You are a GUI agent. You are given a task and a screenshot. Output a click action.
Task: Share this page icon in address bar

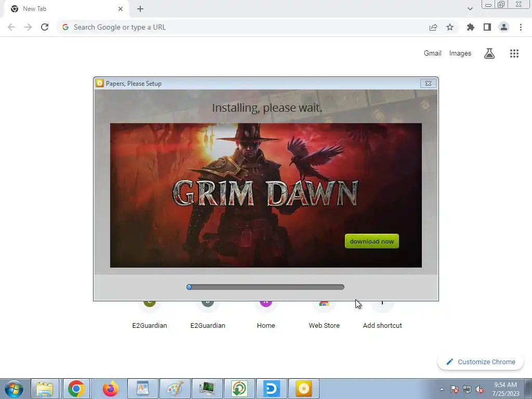tap(433, 27)
